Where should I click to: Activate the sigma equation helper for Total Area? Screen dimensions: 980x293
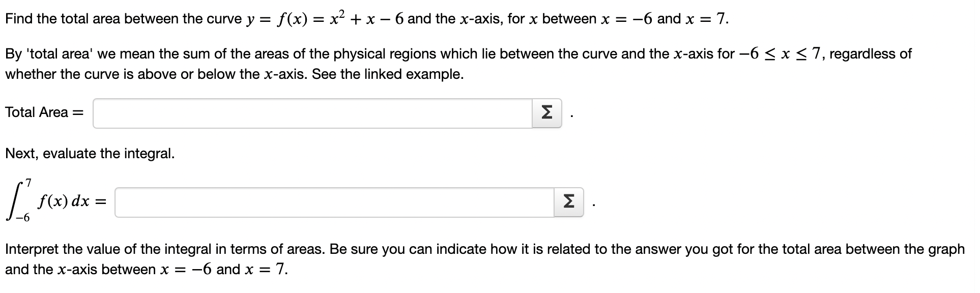[546, 113]
